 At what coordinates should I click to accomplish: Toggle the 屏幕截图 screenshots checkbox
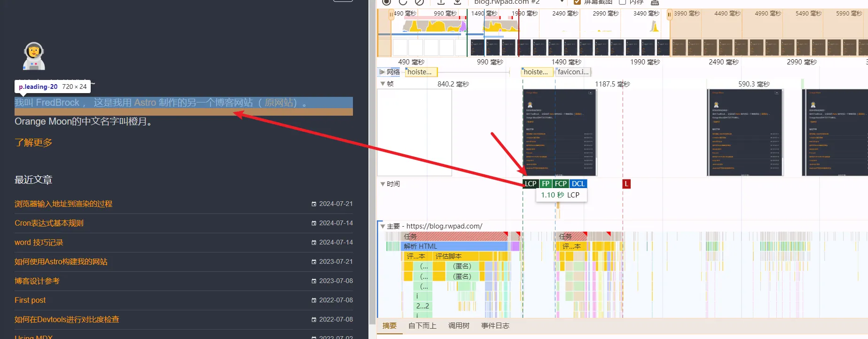coord(577,2)
